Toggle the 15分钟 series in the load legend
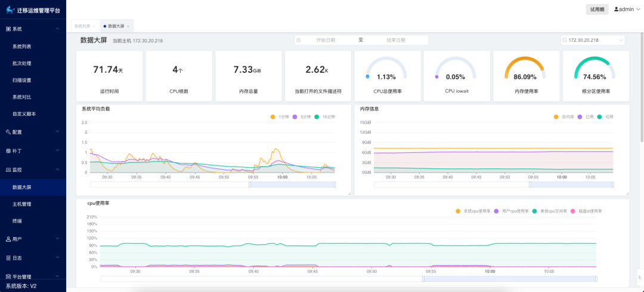The height and width of the screenshot is (292, 644). [324, 117]
